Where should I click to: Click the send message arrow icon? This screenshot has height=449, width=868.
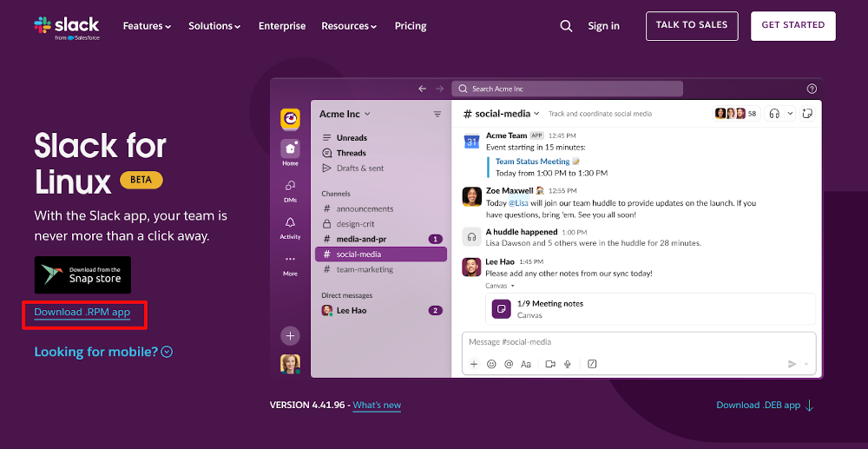(792, 364)
